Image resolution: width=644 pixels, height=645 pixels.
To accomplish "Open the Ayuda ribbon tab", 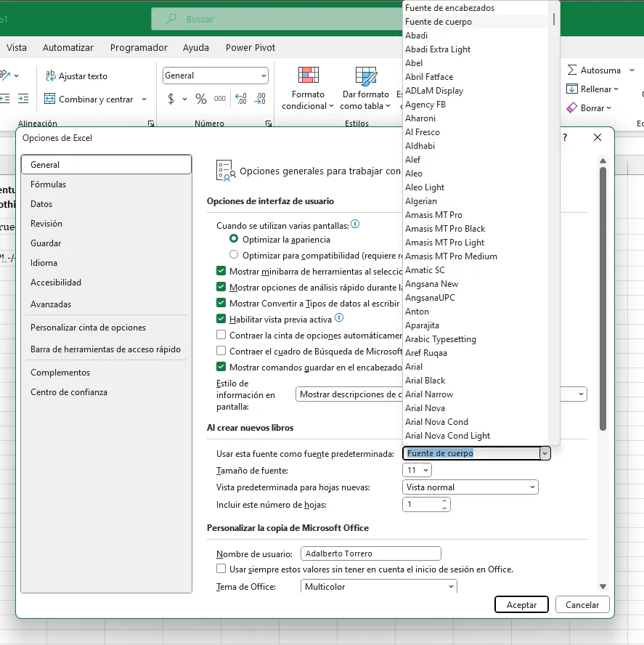I will [x=196, y=48].
